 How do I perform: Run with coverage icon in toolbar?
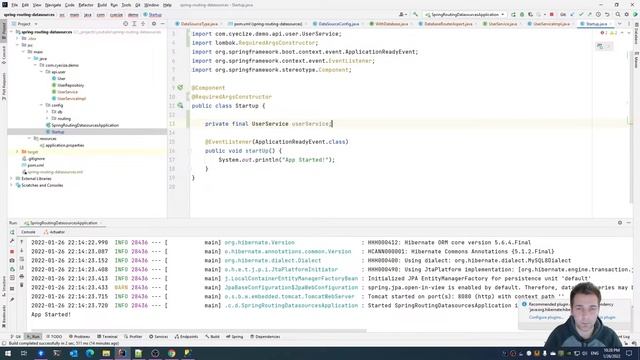530,14
